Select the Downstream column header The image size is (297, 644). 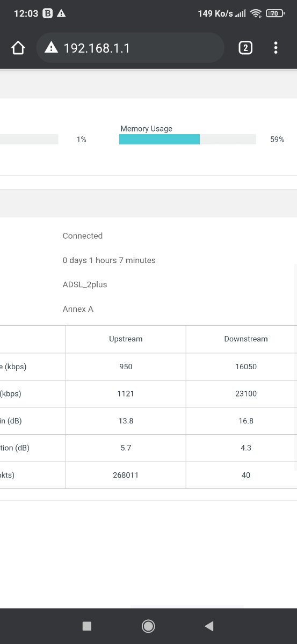246,339
